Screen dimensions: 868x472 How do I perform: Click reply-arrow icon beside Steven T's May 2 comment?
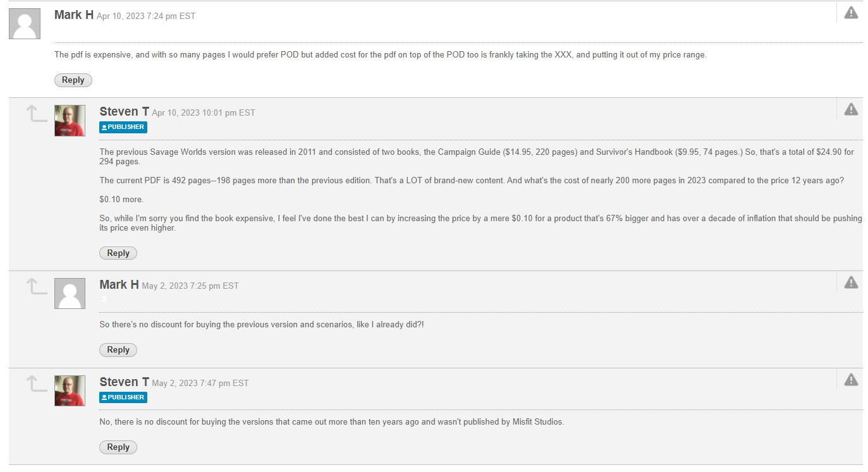pyautogui.click(x=36, y=384)
